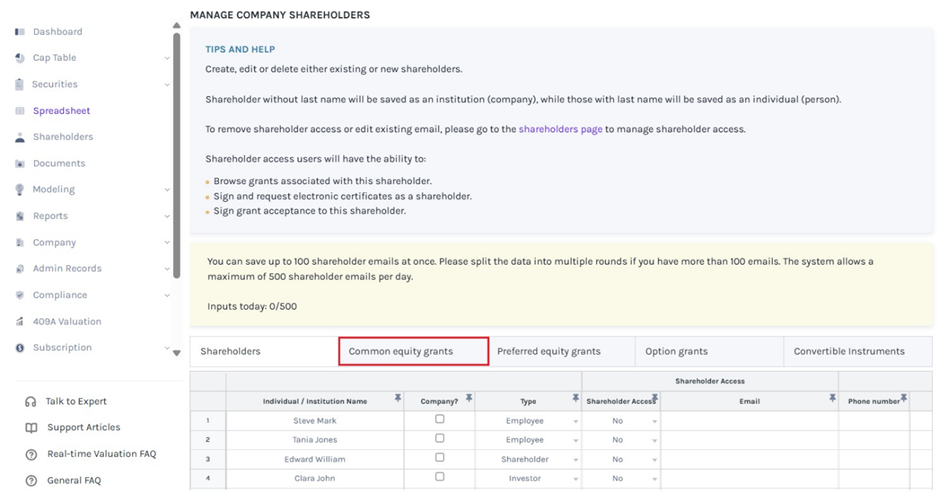
Task: Check Company checkbox for Steve Mark
Action: point(439,420)
